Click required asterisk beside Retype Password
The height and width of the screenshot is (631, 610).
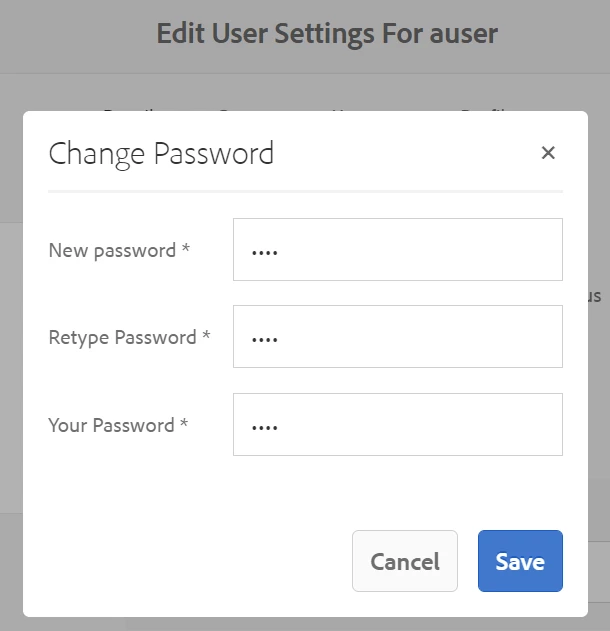click(206, 334)
